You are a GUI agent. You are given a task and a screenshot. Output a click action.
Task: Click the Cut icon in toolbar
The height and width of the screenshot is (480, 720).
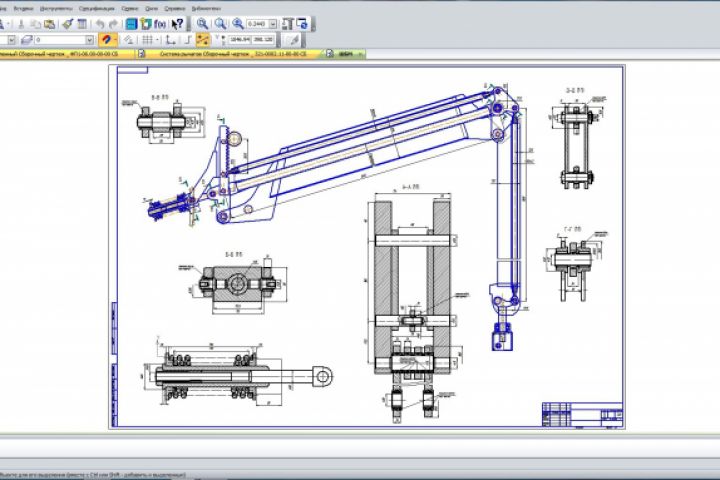click(21, 24)
